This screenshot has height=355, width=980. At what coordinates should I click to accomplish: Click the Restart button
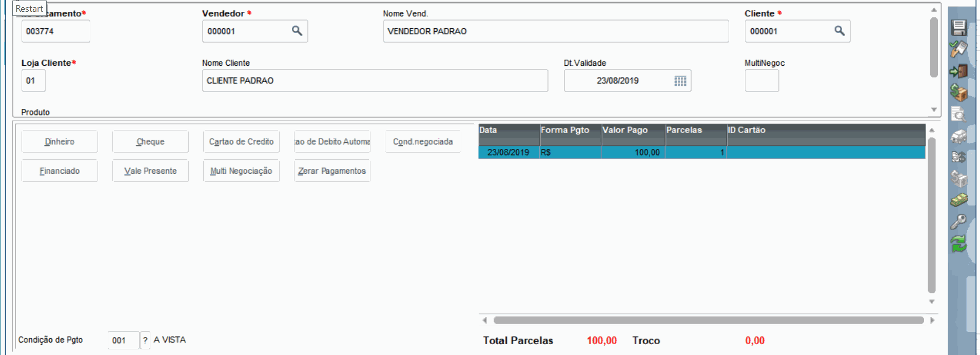pyautogui.click(x=29, y=8)
